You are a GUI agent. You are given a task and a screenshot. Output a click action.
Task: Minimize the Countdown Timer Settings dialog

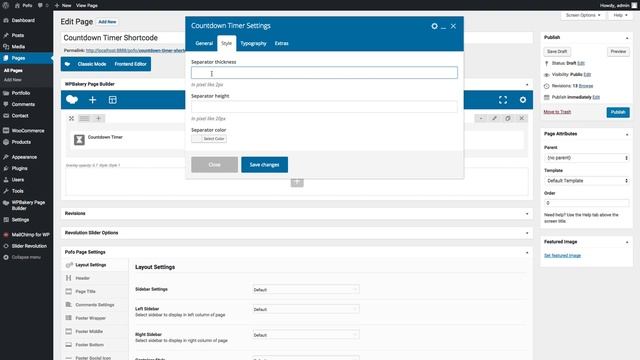click(444, 27)
